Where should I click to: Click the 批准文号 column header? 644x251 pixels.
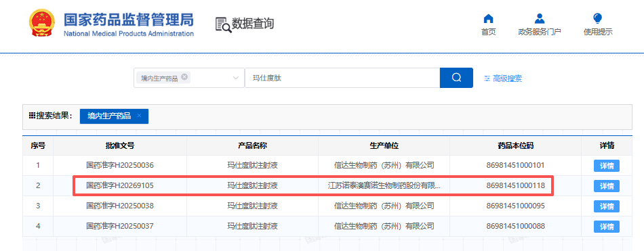pyautogui.click(x=120, y=145)
